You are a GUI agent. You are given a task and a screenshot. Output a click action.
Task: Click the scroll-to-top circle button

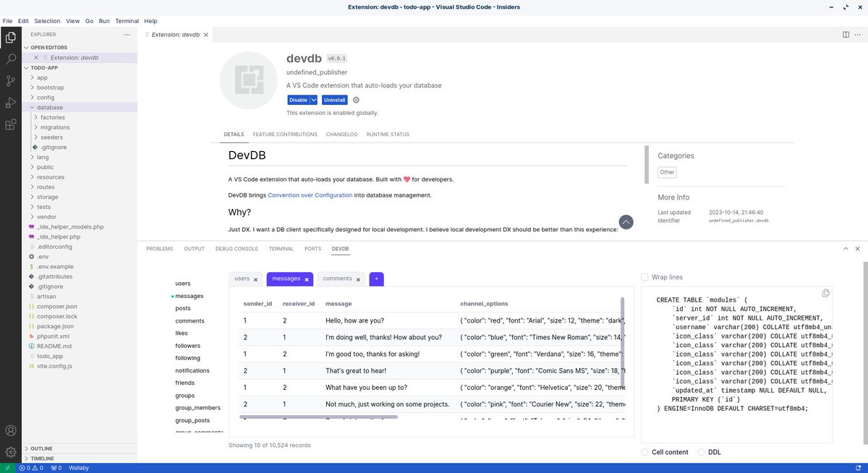tap(626, 223)
